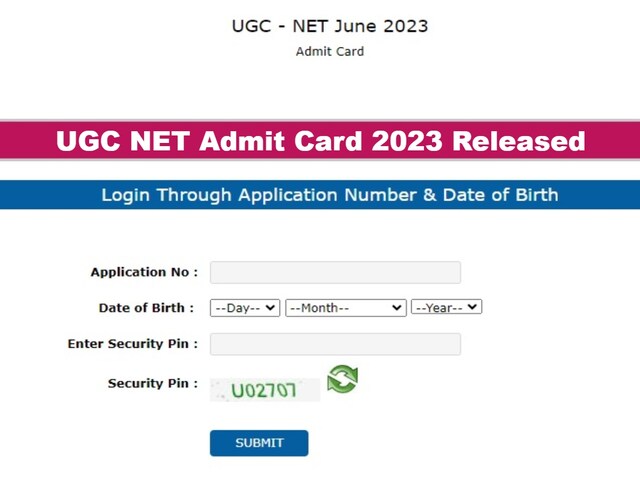The image size is (640, 480).
Task: Click the 'Security Pin :' label beside captcha
Action: 152,383
